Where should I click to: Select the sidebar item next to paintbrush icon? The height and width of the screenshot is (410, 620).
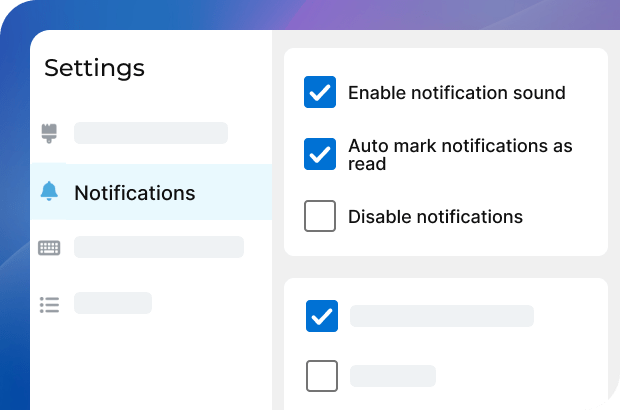pos(150,133)
